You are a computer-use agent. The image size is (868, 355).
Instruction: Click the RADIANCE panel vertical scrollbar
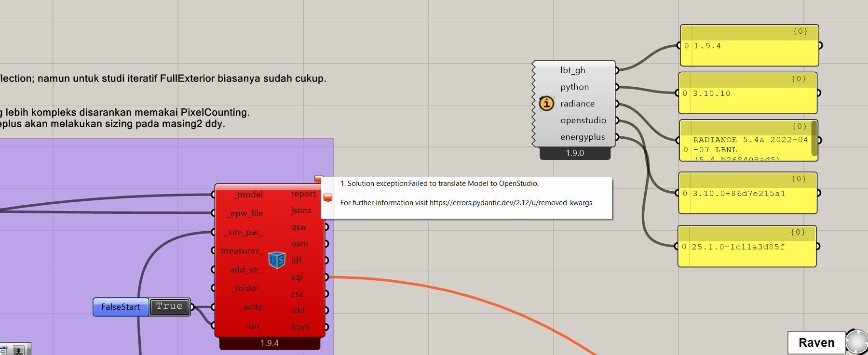(x=814, y=139)
